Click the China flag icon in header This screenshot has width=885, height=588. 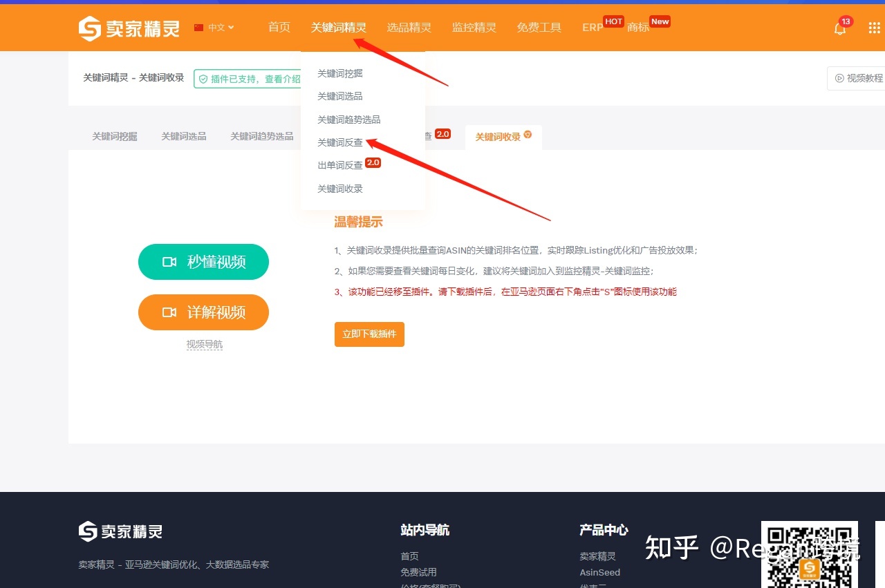(x=199, y=28)
